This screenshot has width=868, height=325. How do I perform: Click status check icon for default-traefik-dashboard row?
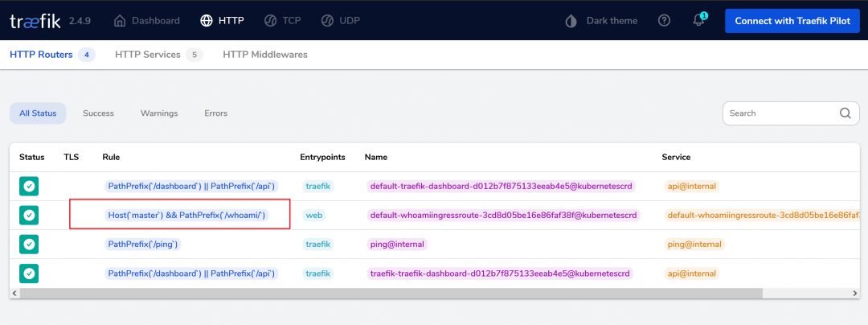29,187
